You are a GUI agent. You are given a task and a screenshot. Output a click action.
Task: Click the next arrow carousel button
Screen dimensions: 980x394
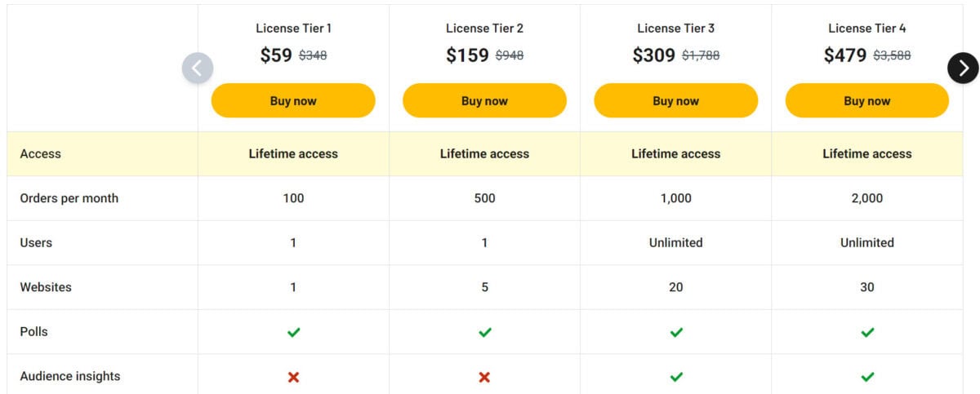(963, 68)
